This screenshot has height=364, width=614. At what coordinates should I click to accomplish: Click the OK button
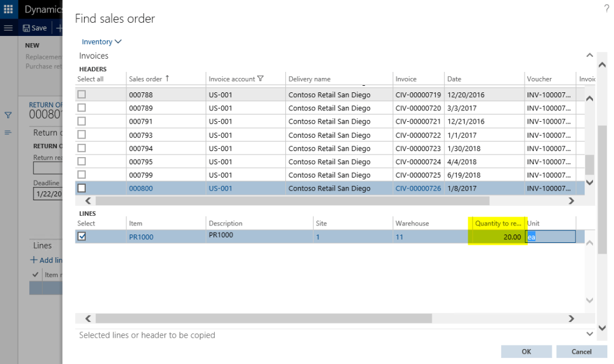coord(526,351)
